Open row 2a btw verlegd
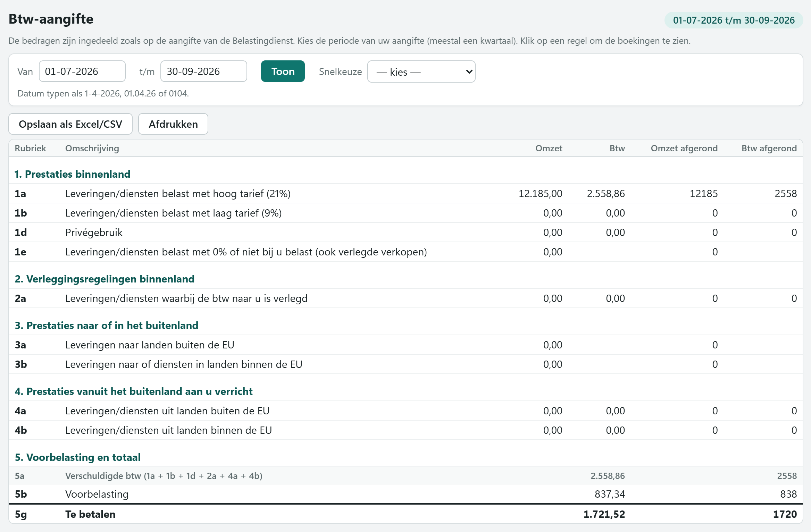 (x=405, y=298)
